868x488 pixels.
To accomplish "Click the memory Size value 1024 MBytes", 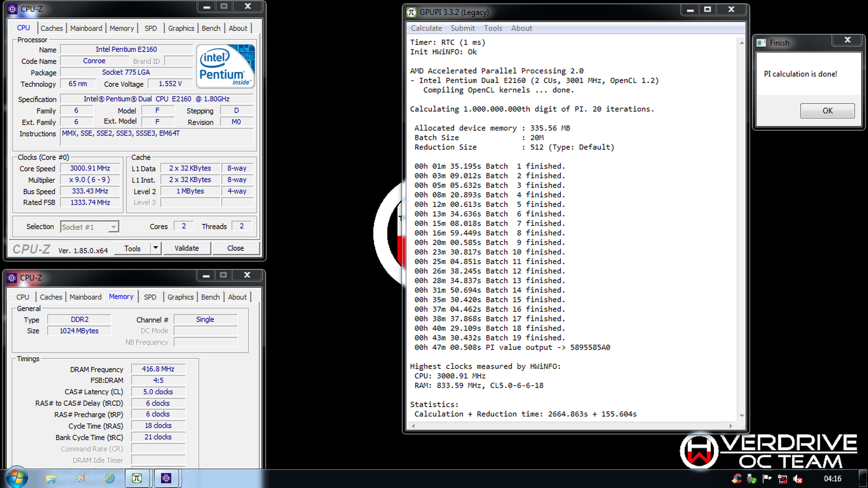I will point(79,331).
